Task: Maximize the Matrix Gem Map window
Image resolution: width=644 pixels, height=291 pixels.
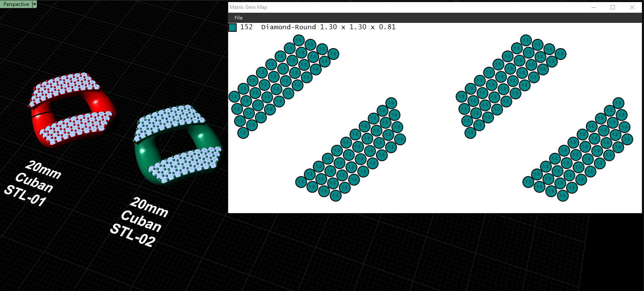Action: [x=613, y=7]
